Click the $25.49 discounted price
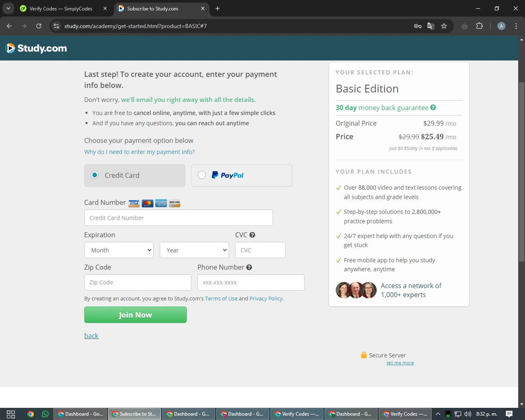The image size is (525, 420). (432, 136)
